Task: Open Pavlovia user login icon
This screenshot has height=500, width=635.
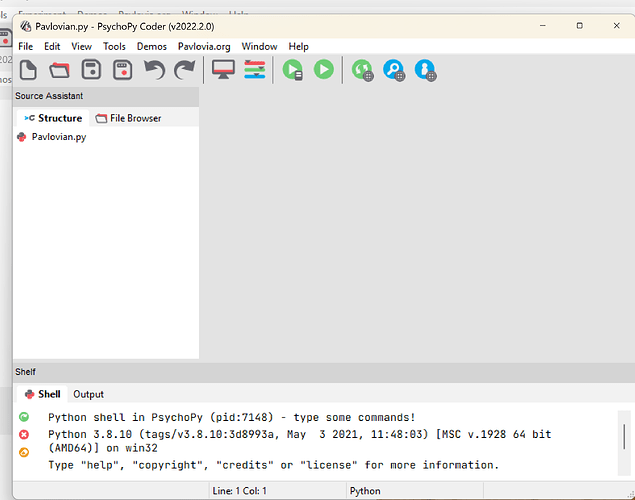Action: 426,70
